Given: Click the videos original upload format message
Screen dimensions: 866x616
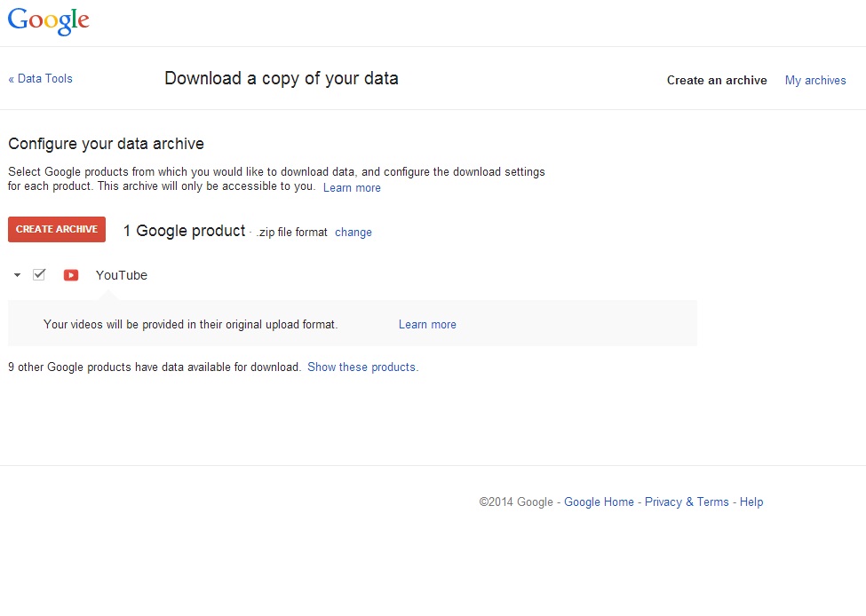Looking at the screenshot, I should pyautogui.click(x=191, y=325).
